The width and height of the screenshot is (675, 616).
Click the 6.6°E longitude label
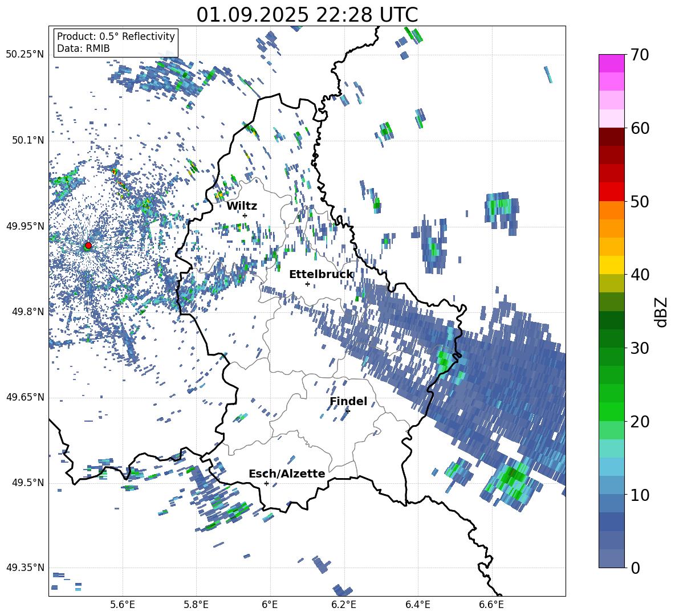[x=491, y=605]
